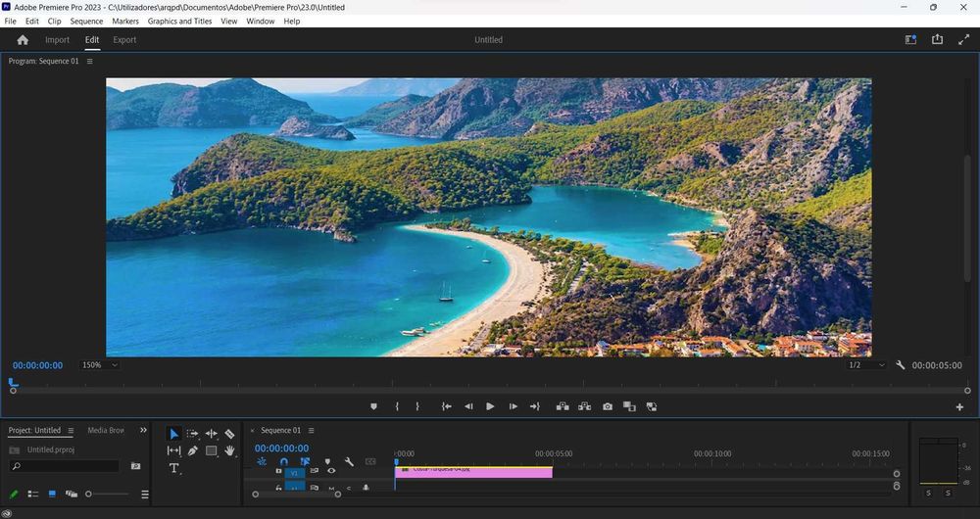Click the Export Frame camera icon
The image size is (980, 519).
[608, 406]
